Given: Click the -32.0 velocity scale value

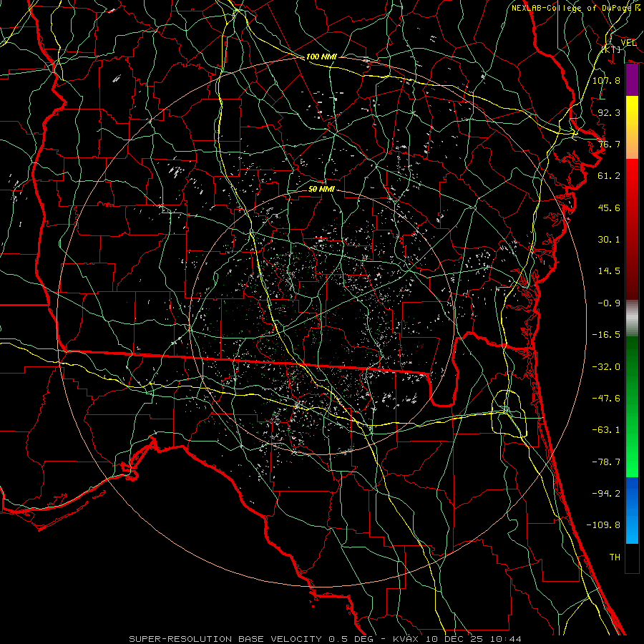Looking at the screenshot, I should [x=606, y=367].
